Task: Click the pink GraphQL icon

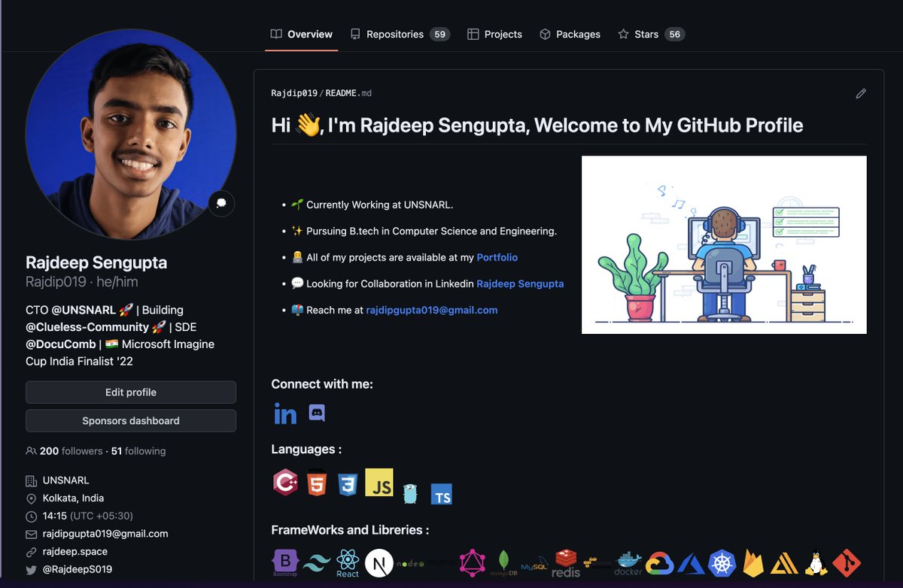Action: 474,563
